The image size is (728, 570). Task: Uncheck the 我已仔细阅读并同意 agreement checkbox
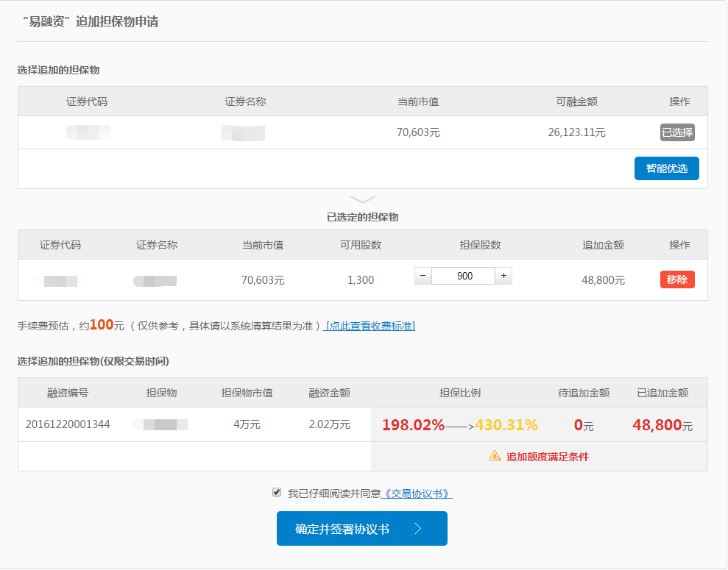276,493
